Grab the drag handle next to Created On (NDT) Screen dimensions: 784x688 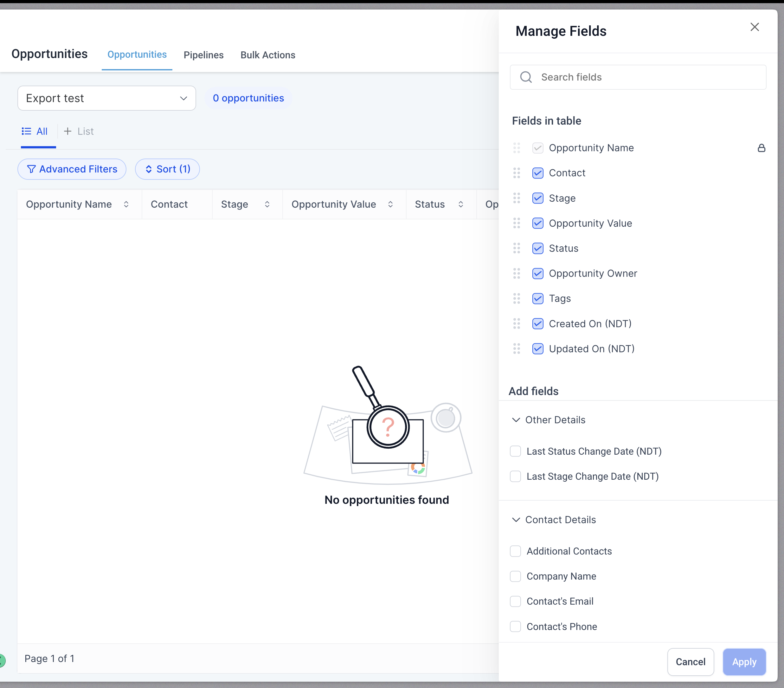[516, 324]
